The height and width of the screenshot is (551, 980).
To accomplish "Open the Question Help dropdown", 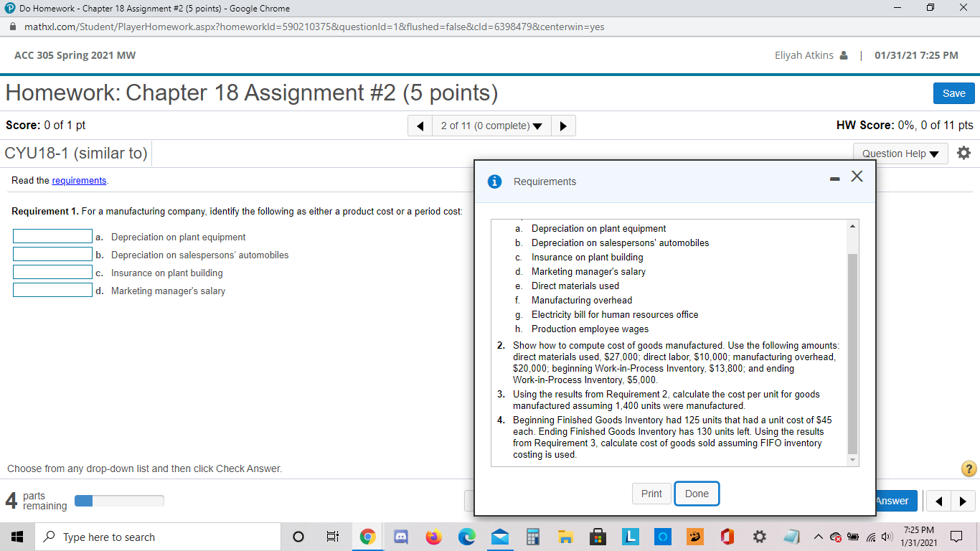I will (x=900, y=153).
